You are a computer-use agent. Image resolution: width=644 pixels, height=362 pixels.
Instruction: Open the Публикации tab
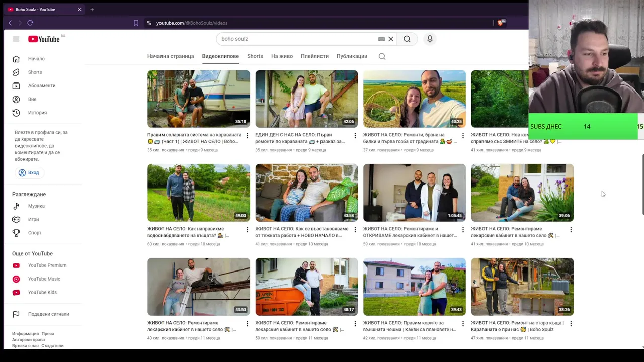tap(352, 56)
